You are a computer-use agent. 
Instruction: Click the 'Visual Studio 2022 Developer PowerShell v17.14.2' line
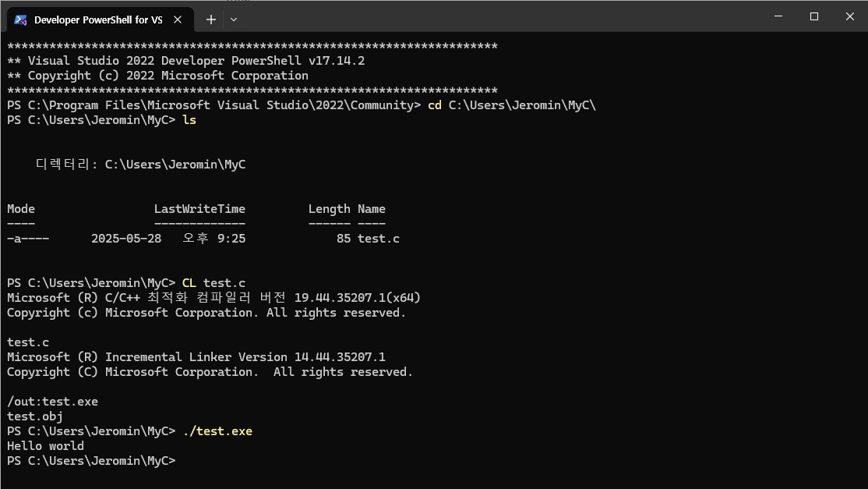coord(186,61)
